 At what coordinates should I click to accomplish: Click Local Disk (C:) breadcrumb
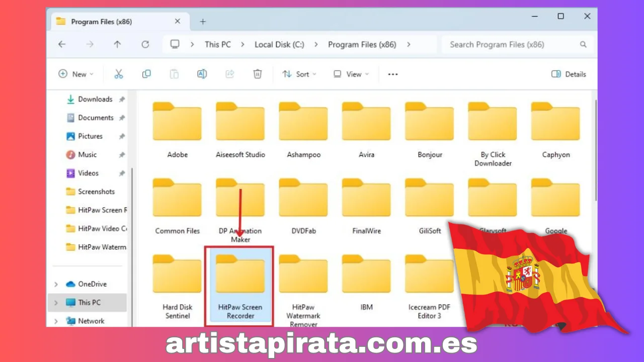point(279,44)
